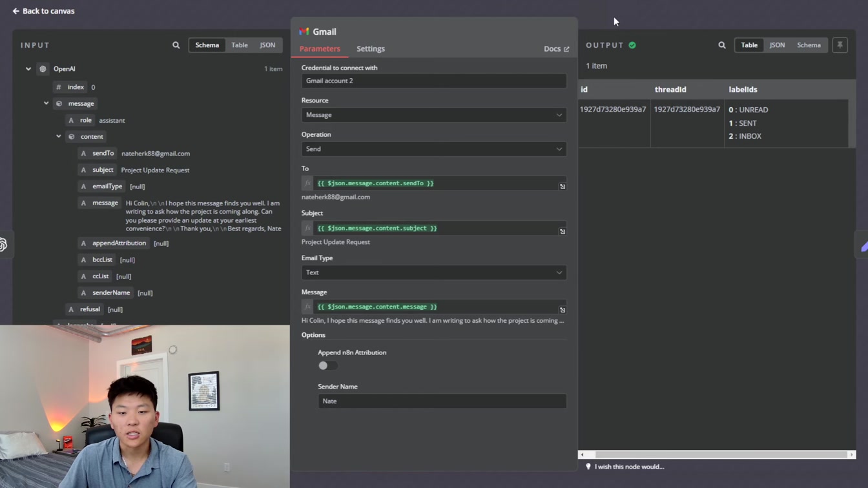This screenshot has height=488, width=868.
Task: Click the Gmail logo icon
Action: point(304,32)
